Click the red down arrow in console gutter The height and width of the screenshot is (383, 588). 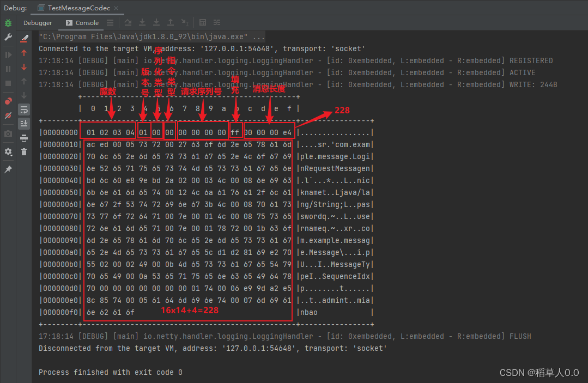tap(24, 67)
